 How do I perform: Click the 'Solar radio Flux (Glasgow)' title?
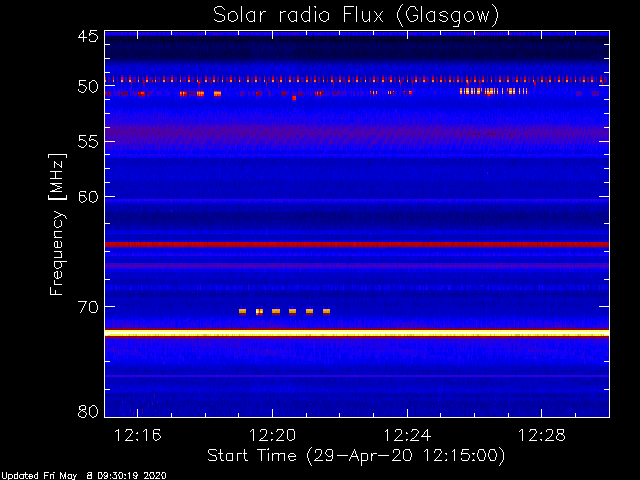click(x=356, y=16)
